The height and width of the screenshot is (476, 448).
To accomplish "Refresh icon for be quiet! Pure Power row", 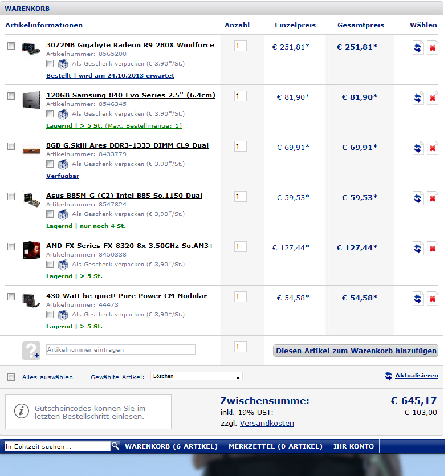I will pos(418,299).
